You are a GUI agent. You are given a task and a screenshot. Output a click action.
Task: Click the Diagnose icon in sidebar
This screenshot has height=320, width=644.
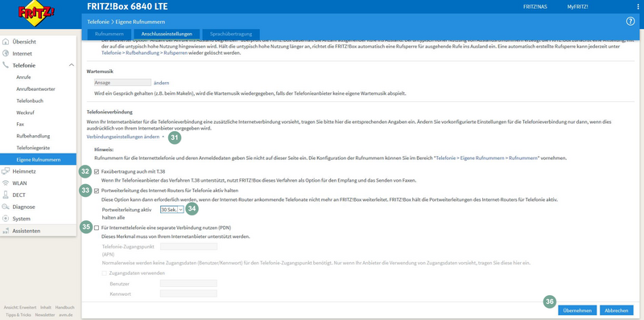coord(6,207)
